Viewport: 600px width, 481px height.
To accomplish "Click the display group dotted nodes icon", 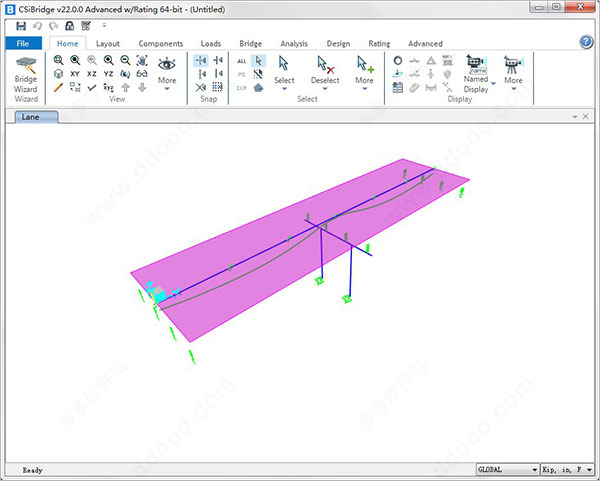I will tap(447, 88).
